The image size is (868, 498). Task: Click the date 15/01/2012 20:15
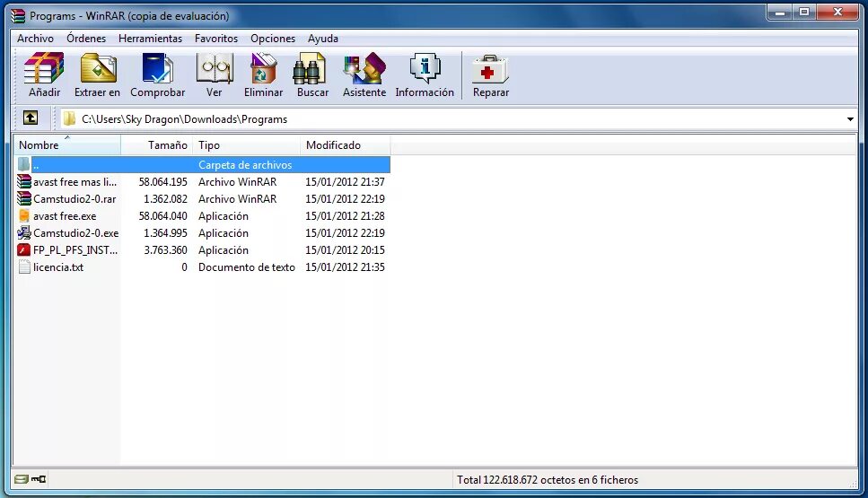[x=345, y=250]
